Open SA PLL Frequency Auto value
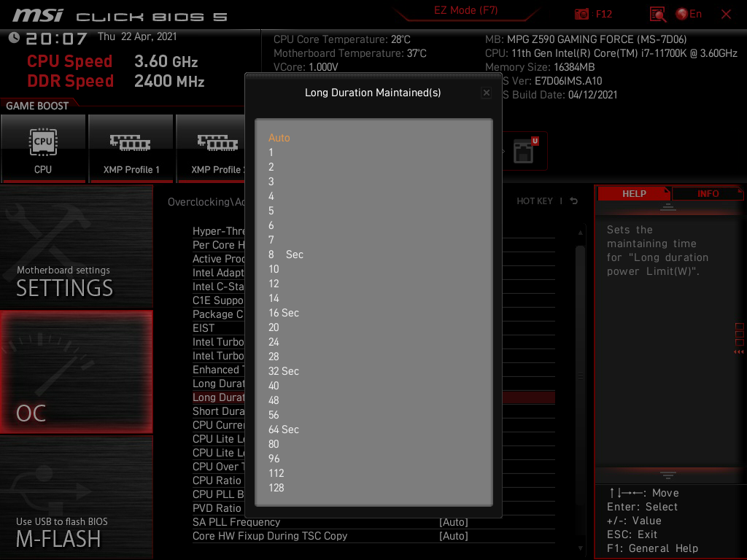Screen dimensions: 747x560 point(454,522)
